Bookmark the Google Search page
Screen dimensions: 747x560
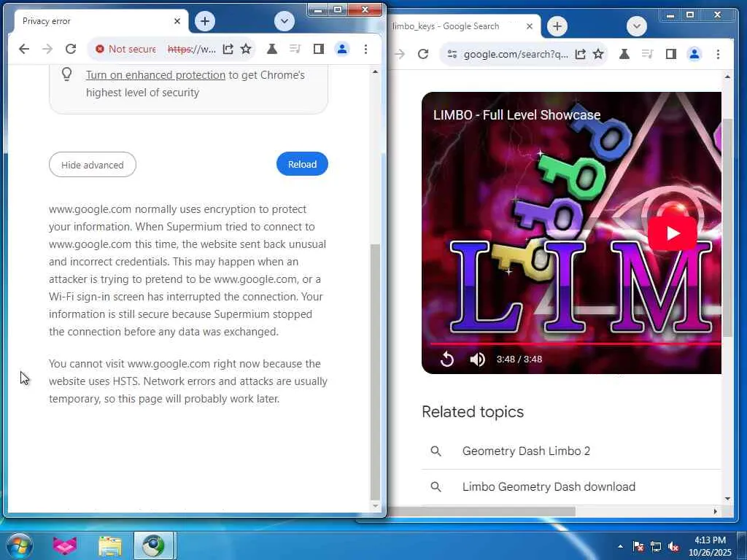click(x=598, y=54)
